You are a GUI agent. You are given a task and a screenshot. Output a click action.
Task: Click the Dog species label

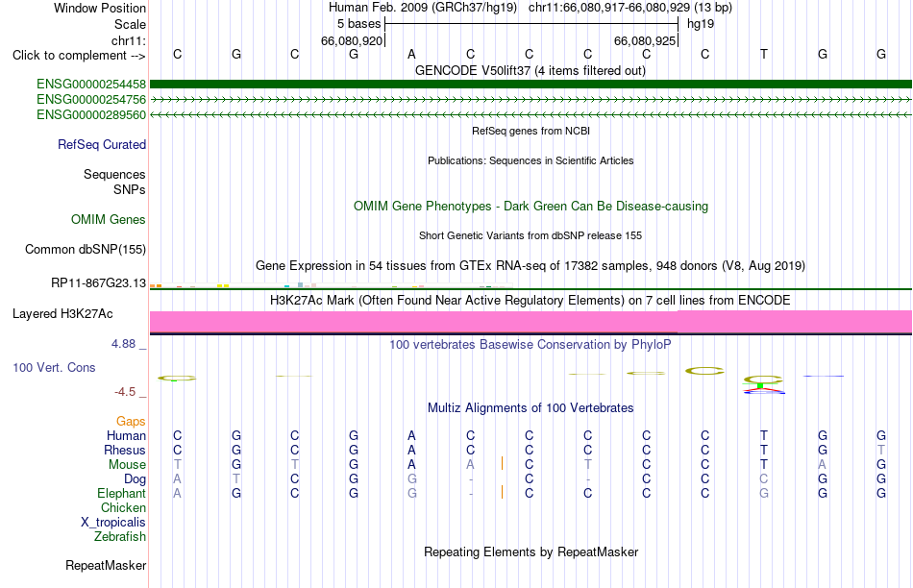point(136,479)
